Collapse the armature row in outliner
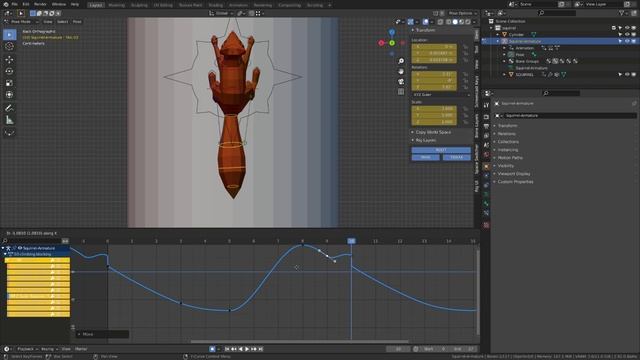This screenshot has width=640, height=360. pos(498,41)
